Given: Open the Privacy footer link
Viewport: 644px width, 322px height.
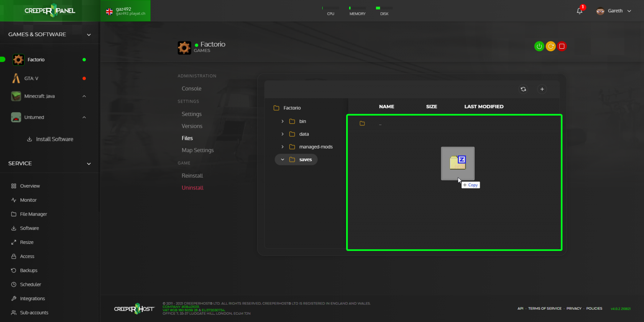Looking at the screenshot, I should [574, 309].
